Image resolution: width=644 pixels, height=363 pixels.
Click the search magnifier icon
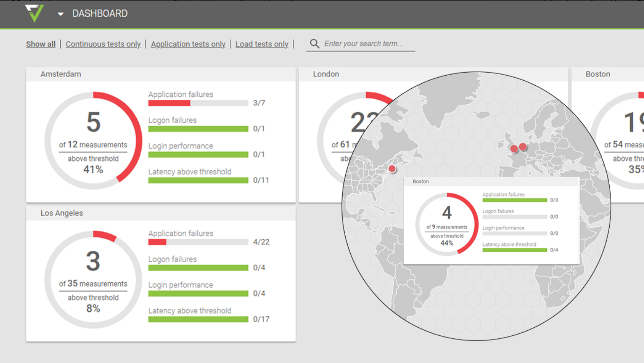[x=315, y=44]
